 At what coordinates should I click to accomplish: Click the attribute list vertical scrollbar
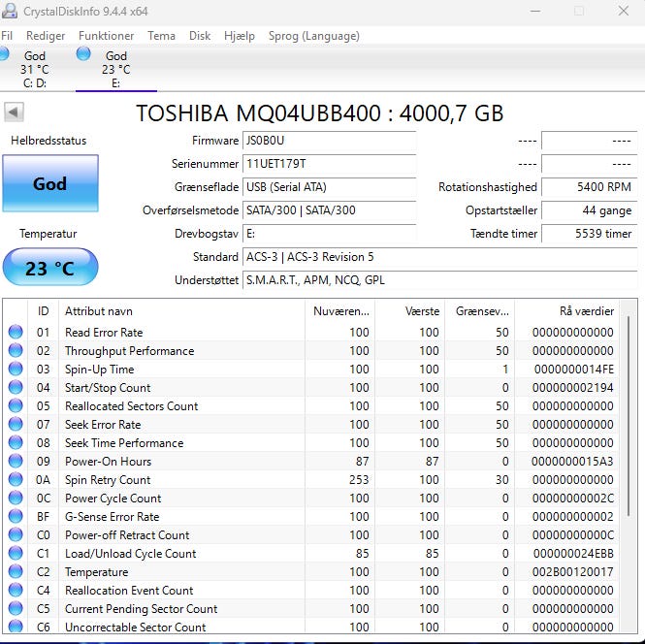click(x=629, y=415)
